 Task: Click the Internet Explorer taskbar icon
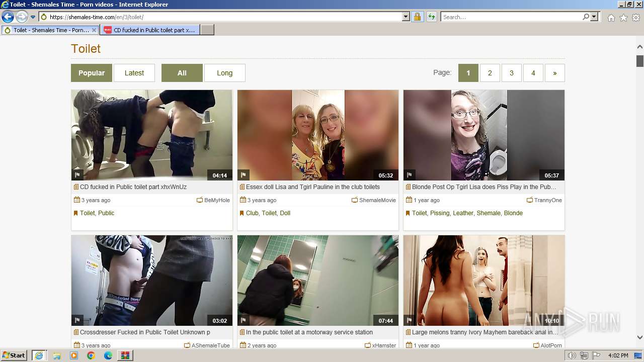(x=39, y=355)
